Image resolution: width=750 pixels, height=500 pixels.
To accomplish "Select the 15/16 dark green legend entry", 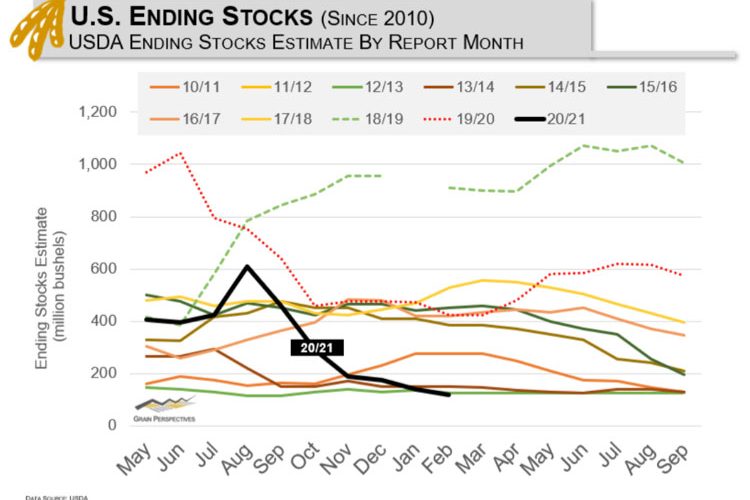I will coord(642,87).
